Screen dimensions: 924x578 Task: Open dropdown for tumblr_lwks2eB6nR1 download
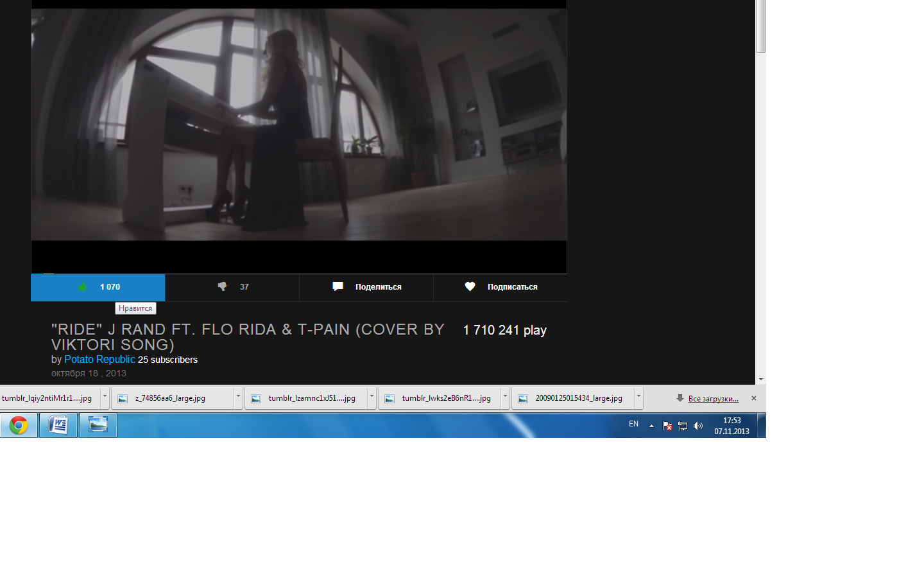pyautogui.click(x=505, y=398)
